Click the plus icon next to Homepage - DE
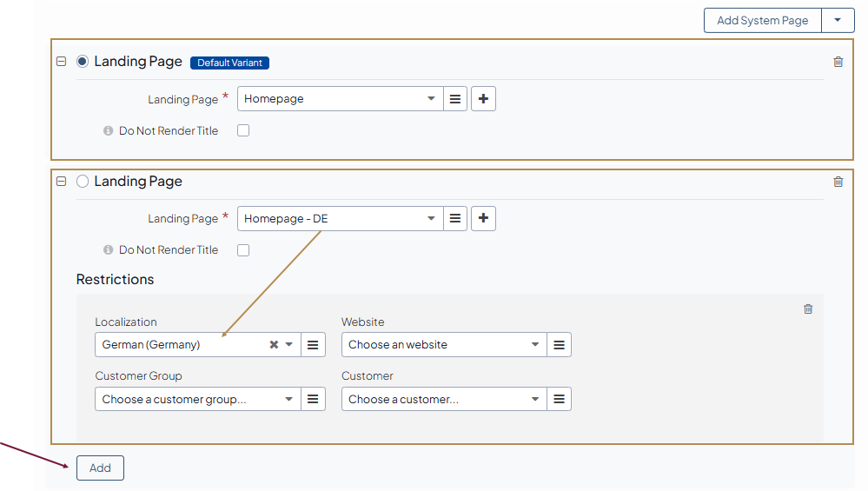The image size is (868, 491). pos(483,219)
